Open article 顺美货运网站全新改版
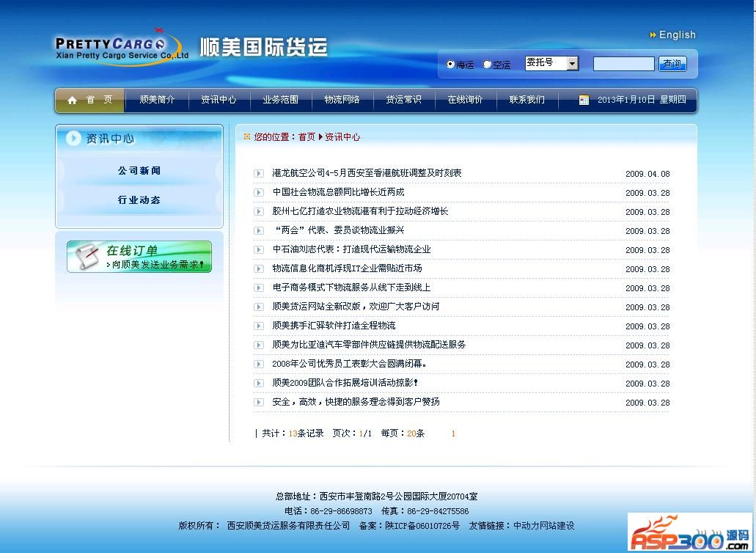 [356, 307]
